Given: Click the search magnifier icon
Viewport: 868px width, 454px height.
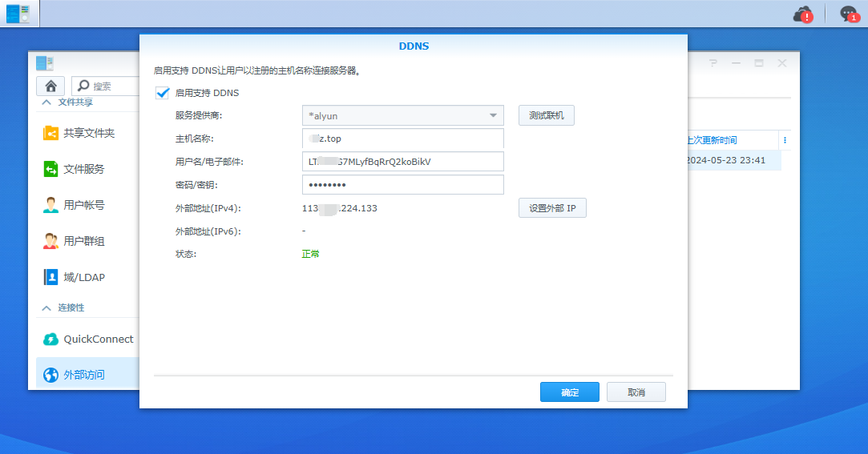Looking at the screenshot, I should pyautogui.click(x=83, y=86).
